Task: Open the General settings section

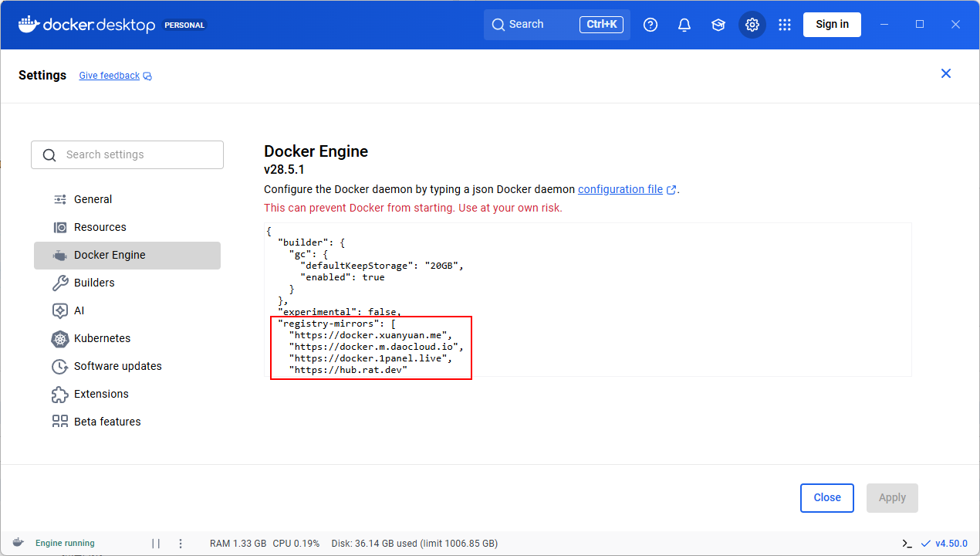Action: point(127,199)
